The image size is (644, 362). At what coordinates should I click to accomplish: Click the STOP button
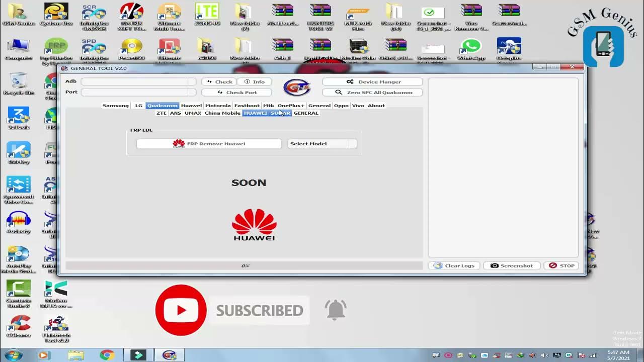pyautogui.click(x=561, y=265)
